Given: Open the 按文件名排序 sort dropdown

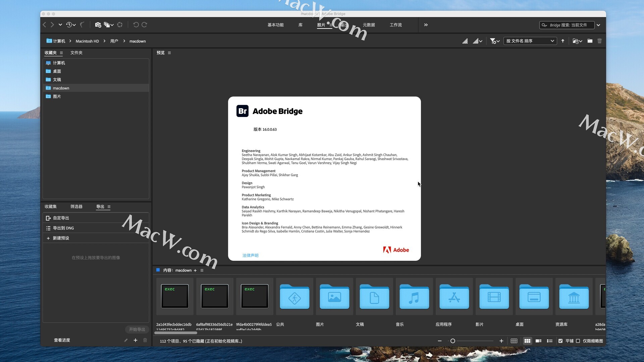Looking at the screenshot, I should 530,41.
